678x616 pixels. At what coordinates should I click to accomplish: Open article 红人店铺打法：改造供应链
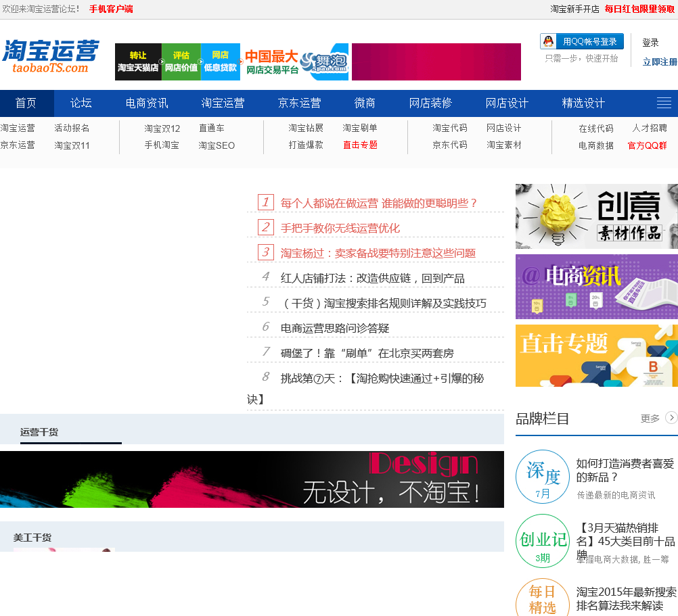[372, 278]
